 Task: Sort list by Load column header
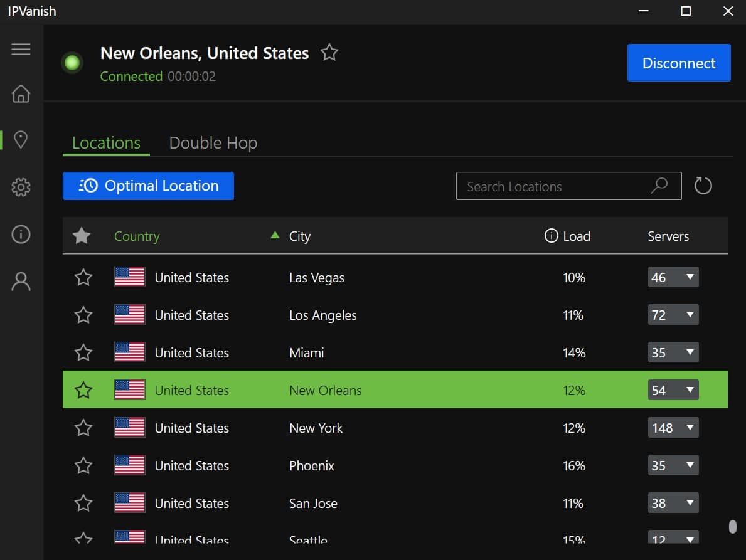(577, 236)
